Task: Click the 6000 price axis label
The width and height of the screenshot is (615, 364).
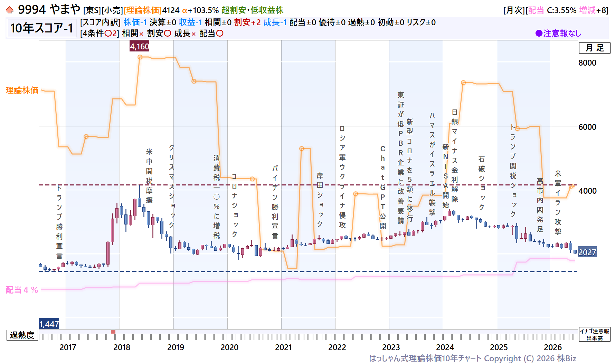Action: tap(587, 127)
